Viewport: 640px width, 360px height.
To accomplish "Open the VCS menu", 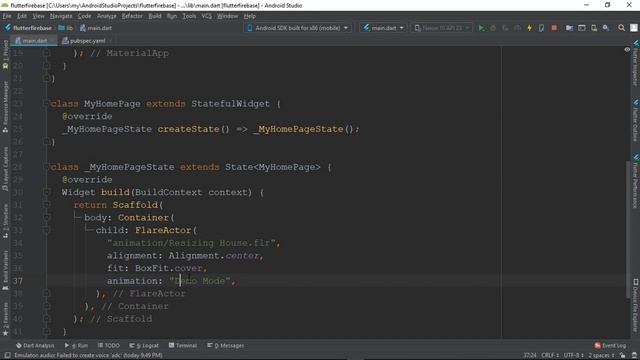I will [x=207, y=16].
